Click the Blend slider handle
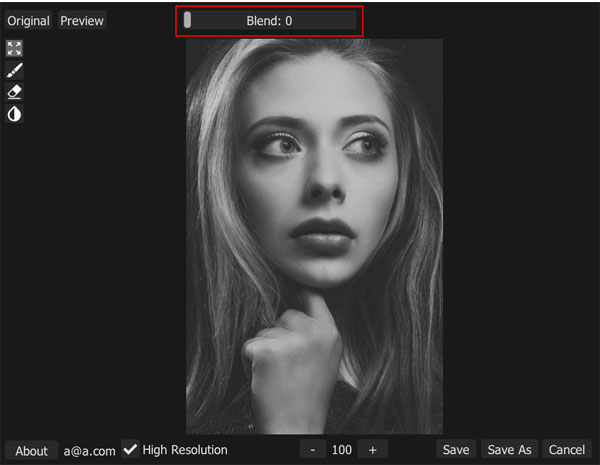Viewport: 600px width, 465px height. coord(187,20)
